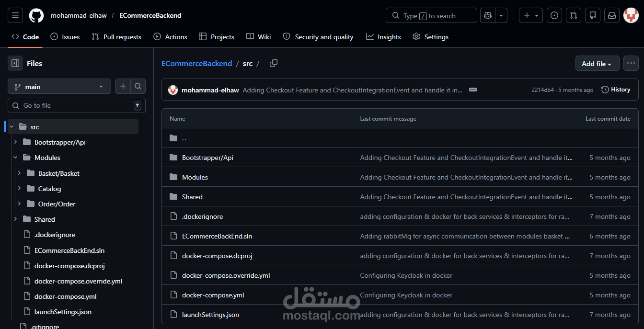Copy the path with the copy icon

click(x=274, y=63)
